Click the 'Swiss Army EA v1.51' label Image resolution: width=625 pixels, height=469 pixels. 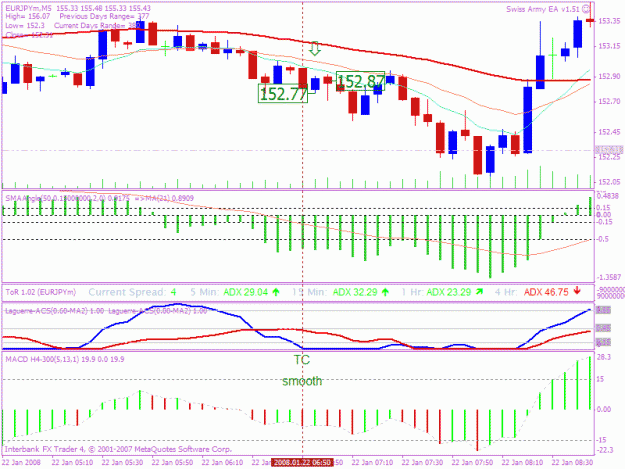pos(543,9)
